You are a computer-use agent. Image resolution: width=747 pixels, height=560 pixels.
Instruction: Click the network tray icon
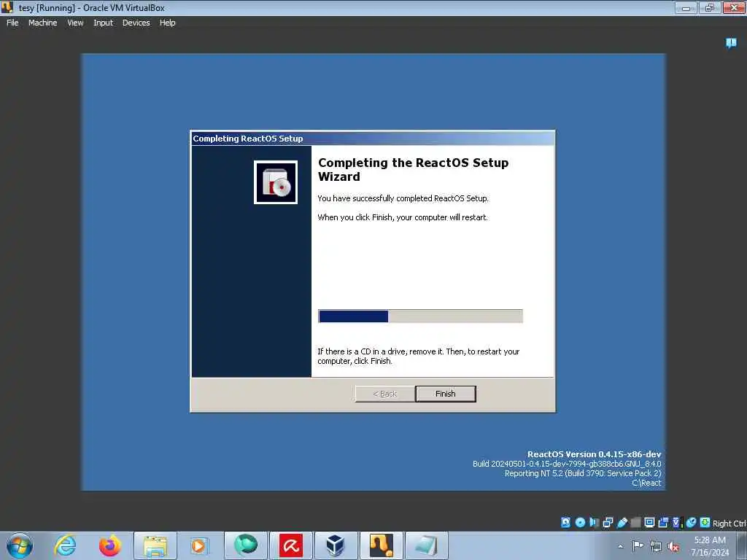[x=656, y=546]
